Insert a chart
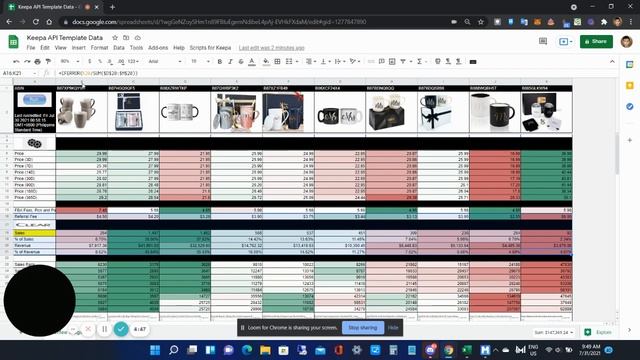 pyautogui.click(x=392, y=62)
